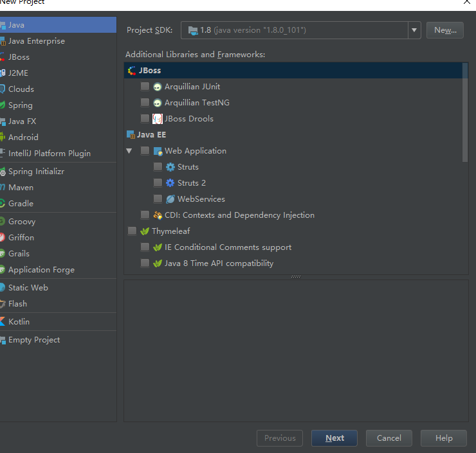Viewport: 476px width, 453px height.
Task: Click the Kotlin logo icon
Action: coord(3,321)
